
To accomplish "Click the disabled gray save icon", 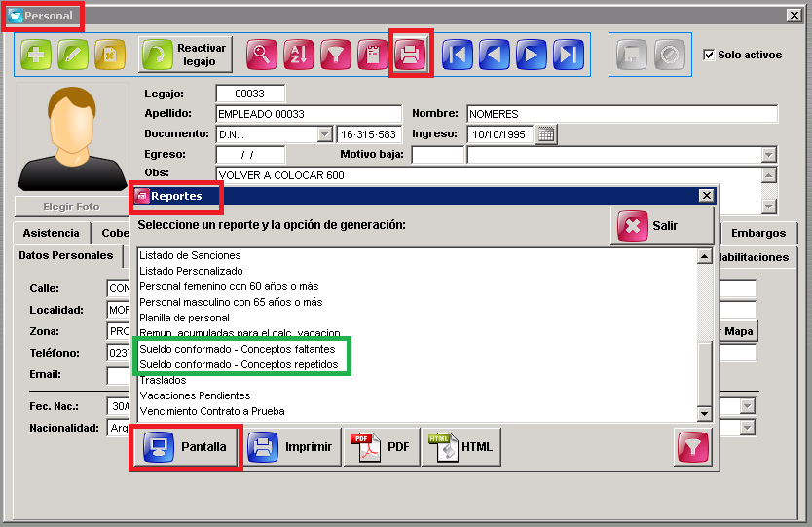I will 632,55.
